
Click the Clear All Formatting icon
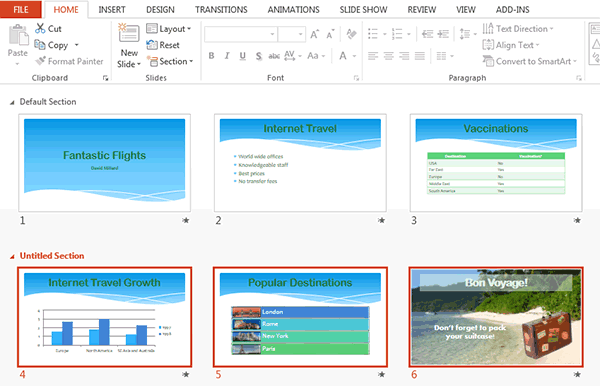click(x=351, y=34)
